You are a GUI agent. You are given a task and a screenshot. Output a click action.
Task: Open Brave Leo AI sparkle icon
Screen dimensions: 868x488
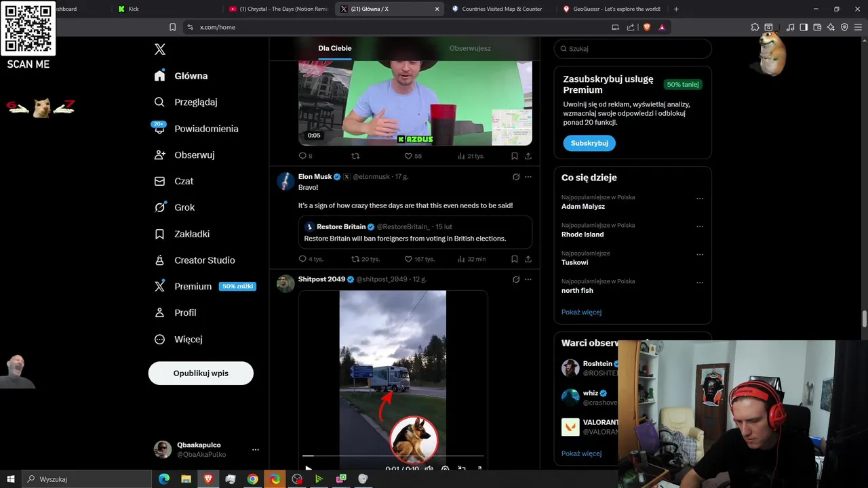(x=831, y=27)
